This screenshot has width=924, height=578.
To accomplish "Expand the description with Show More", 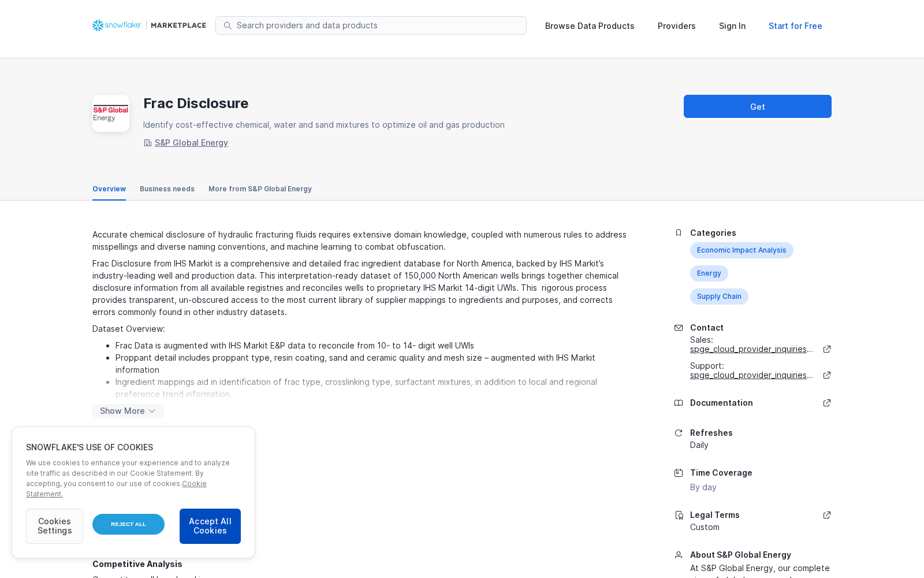I will [x=128, y=411].
